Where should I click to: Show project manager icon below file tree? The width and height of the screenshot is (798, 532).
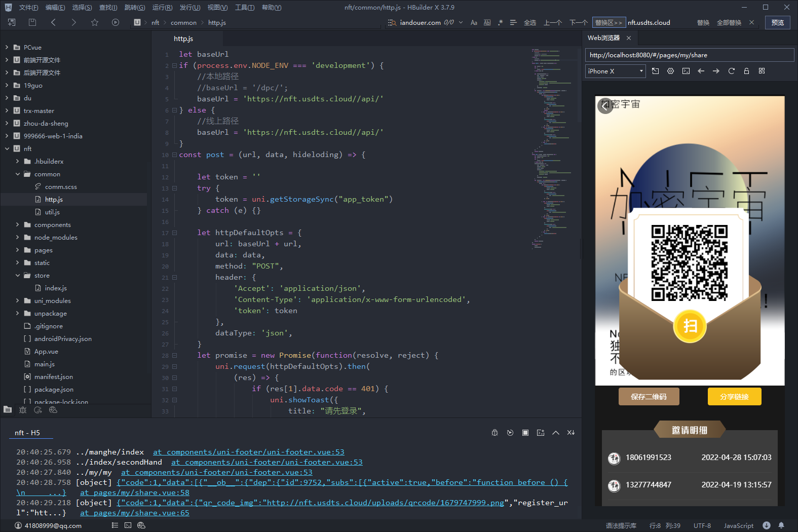(x=8, y=409)
